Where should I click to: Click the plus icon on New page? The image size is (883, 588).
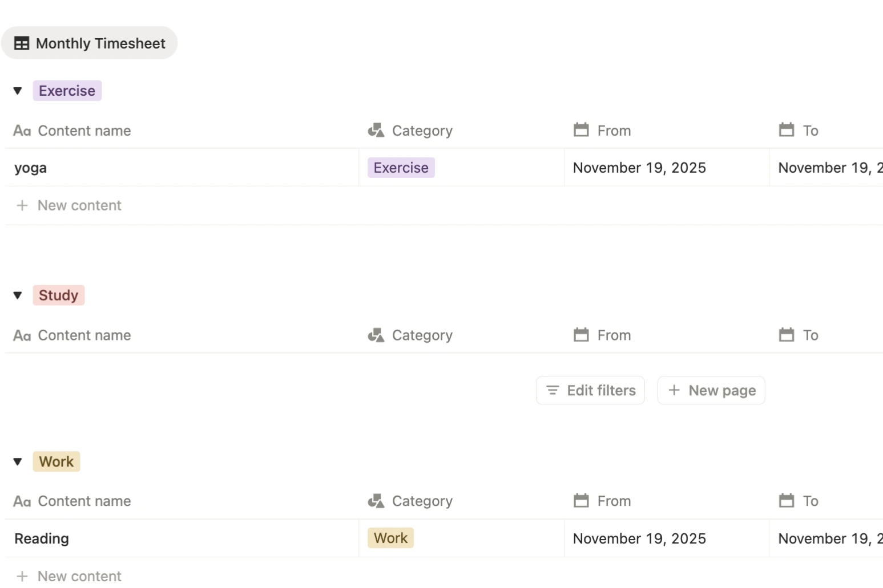674,390
